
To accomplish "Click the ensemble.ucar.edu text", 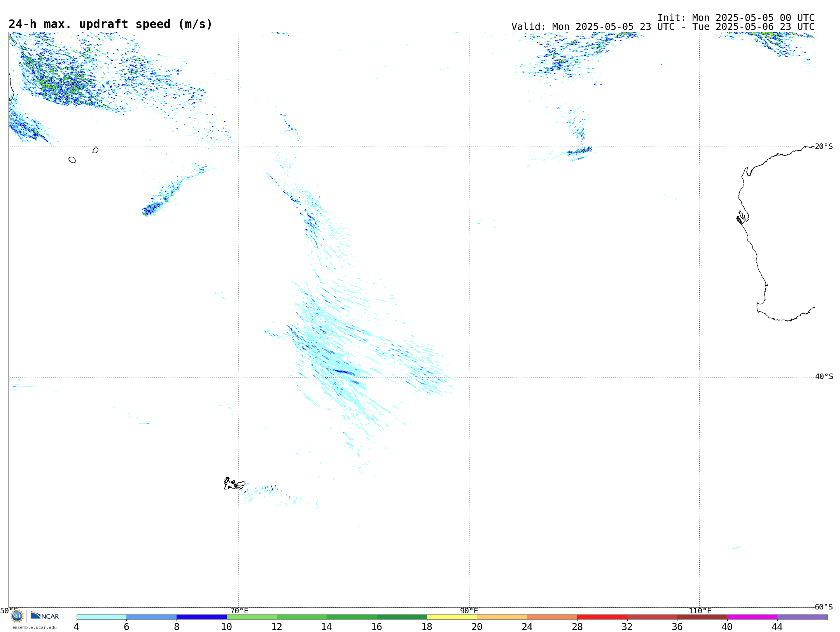I will [x=35, y=627].
